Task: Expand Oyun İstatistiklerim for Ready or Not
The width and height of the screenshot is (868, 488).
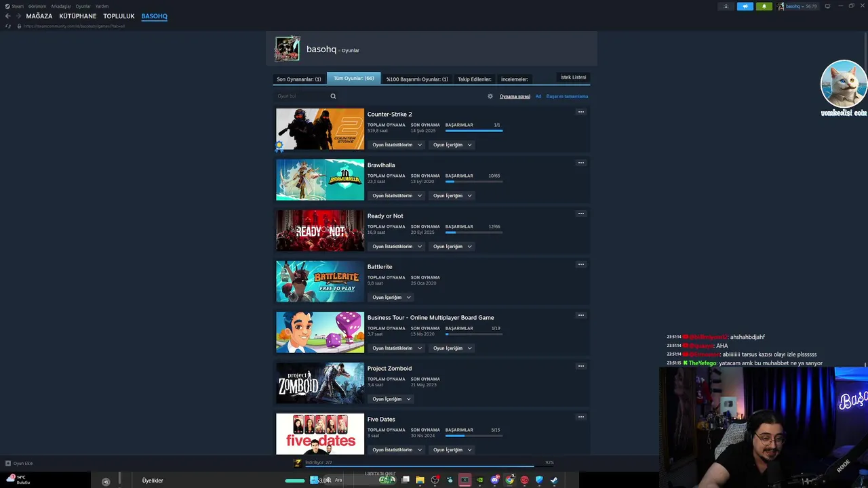Action: coord(397,247)
